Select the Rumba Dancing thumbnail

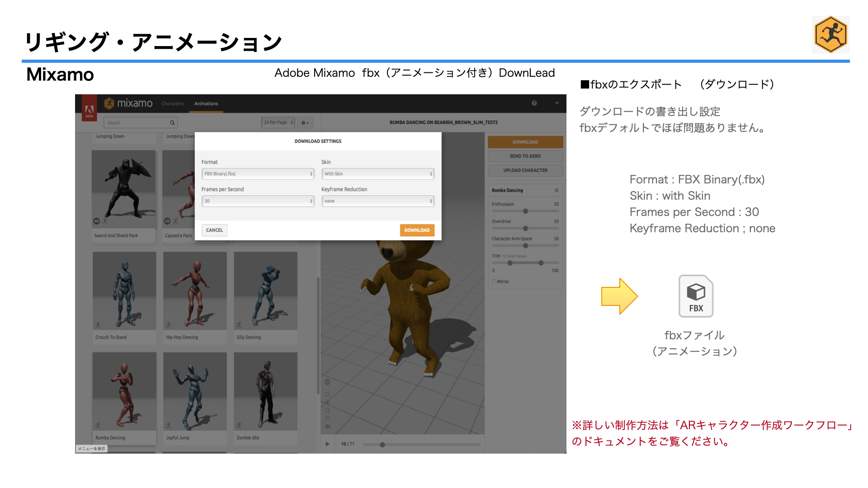click(x=124, y=391)
